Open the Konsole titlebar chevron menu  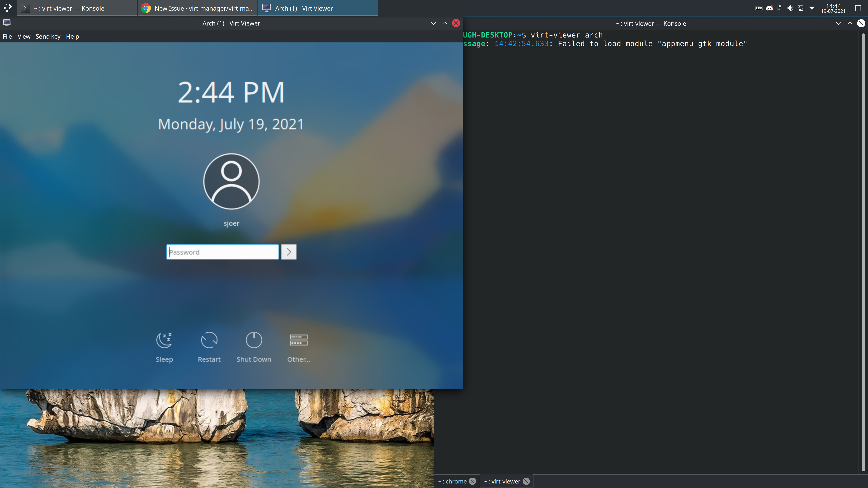coord(838,23)
